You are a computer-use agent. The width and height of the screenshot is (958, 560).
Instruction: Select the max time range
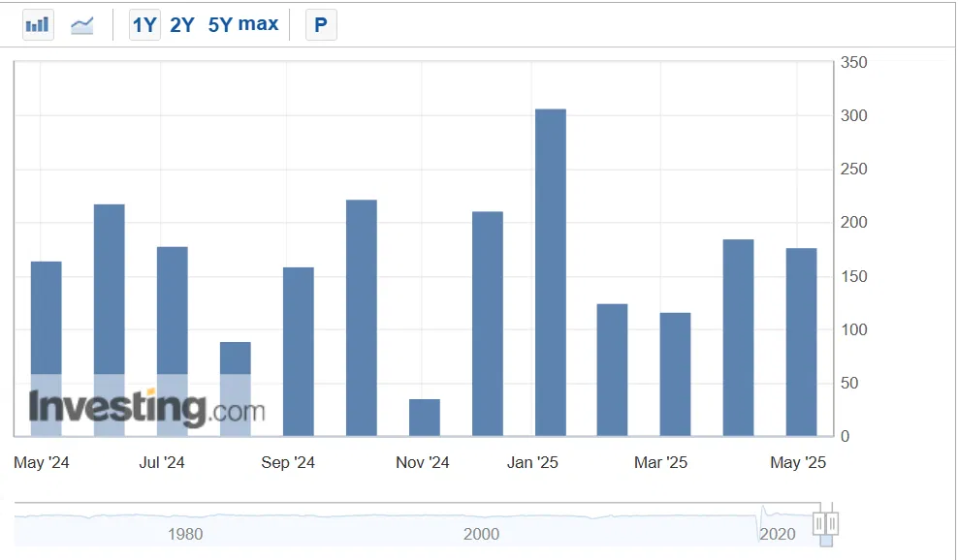tap(259, 24)
